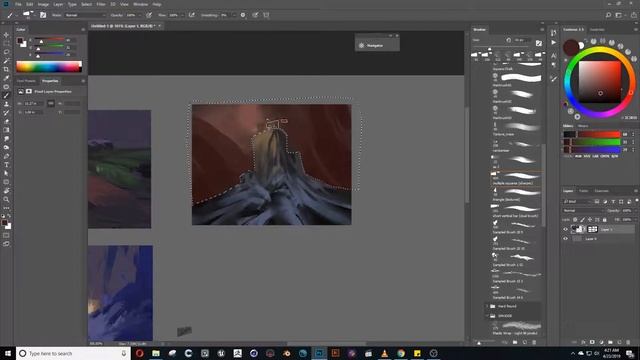Select the Lasso tool
This screenshot has width=640, height=360.
[x=6, y=52]
